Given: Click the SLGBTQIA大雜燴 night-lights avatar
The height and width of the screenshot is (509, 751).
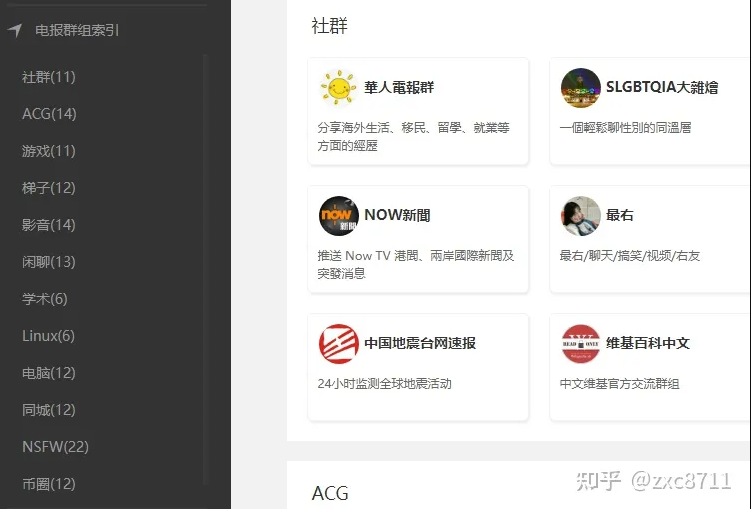Looking at the screenshot, I should coord(580,88).
